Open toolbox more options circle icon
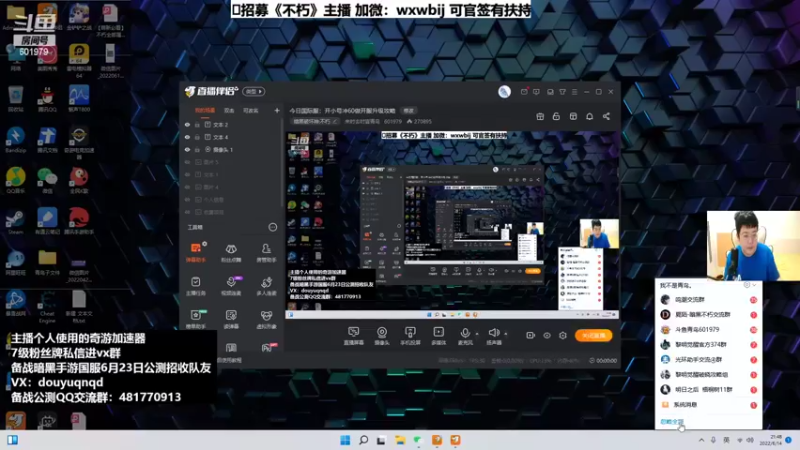Viewport: 800px width, 450px height. pyautogui.click(x=272, y=227)
